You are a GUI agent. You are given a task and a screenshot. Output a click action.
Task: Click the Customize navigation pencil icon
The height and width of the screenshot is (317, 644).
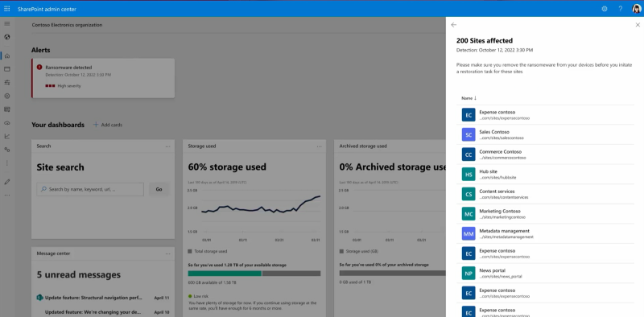[x=7, y=182]
